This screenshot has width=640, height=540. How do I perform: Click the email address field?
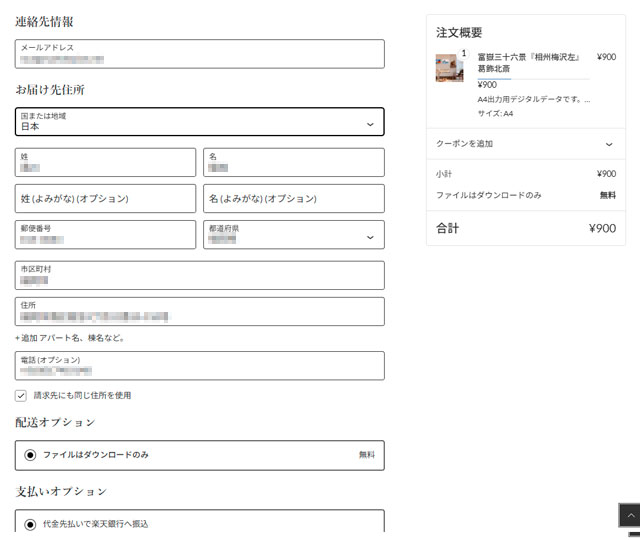tap(200, 54)
